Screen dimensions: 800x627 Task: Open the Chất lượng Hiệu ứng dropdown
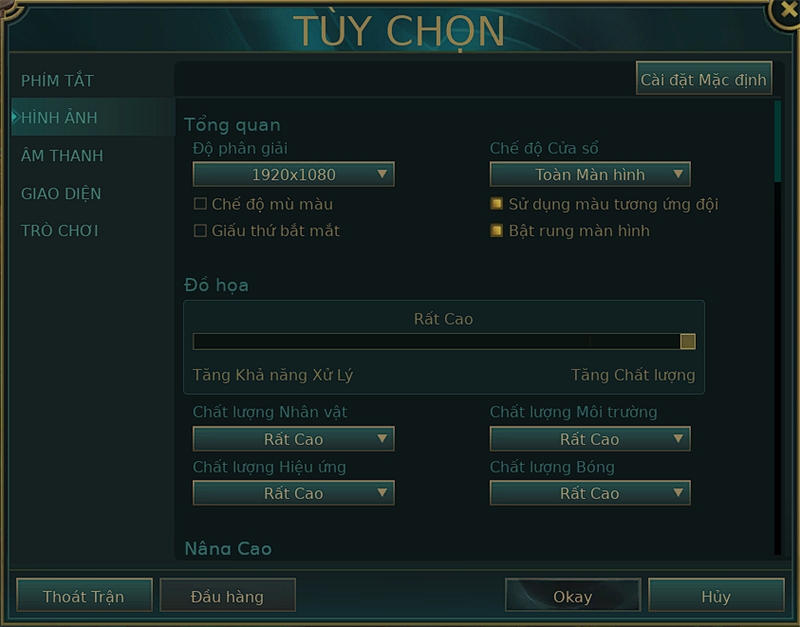[x=293, y=492]
